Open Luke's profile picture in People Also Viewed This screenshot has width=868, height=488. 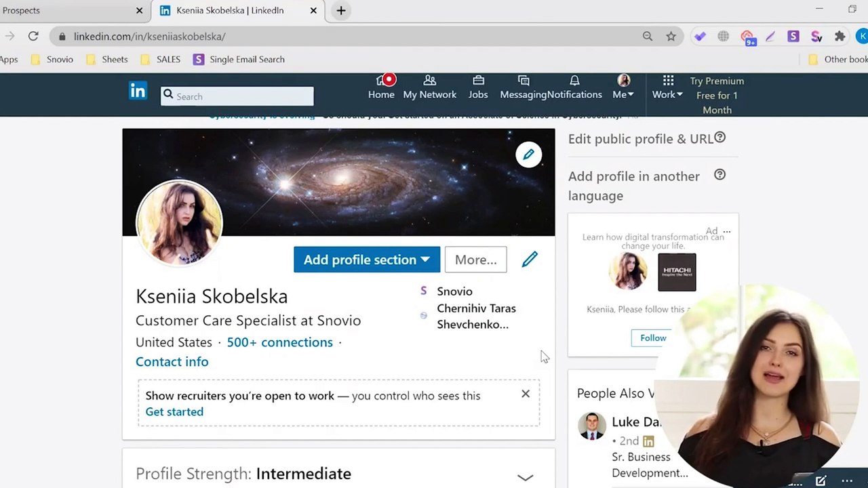tap(592, 426)
